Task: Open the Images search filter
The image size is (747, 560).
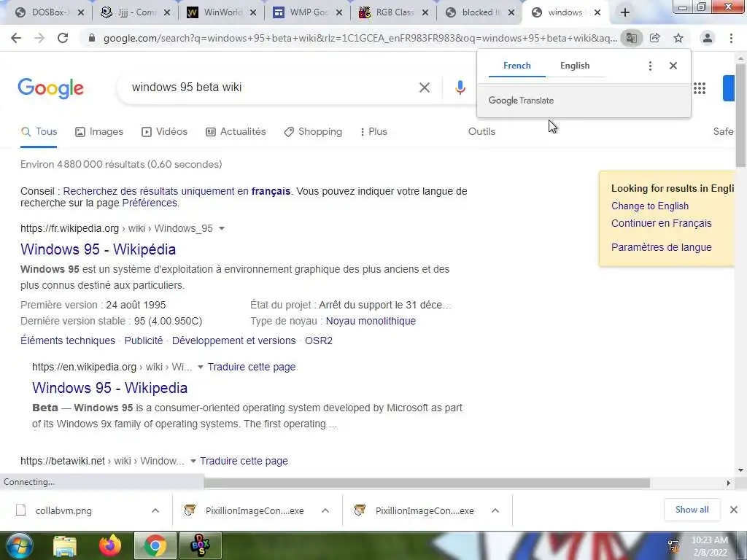Action: tap(99, 132)
